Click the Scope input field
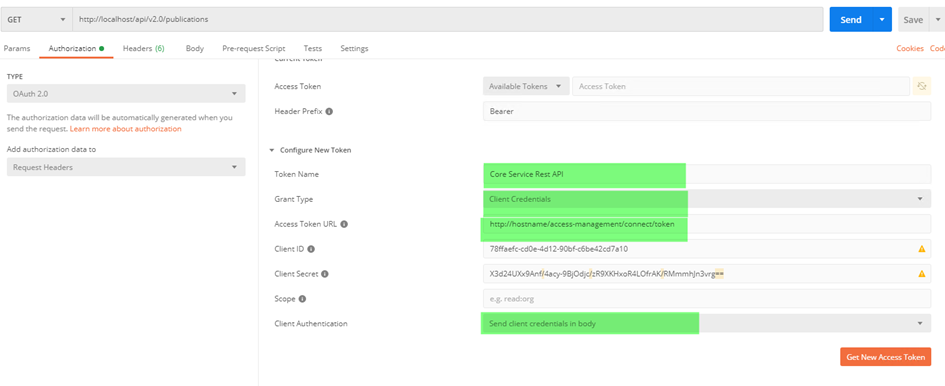The height and width of the screenshot is (386, 945). (707, 299)
